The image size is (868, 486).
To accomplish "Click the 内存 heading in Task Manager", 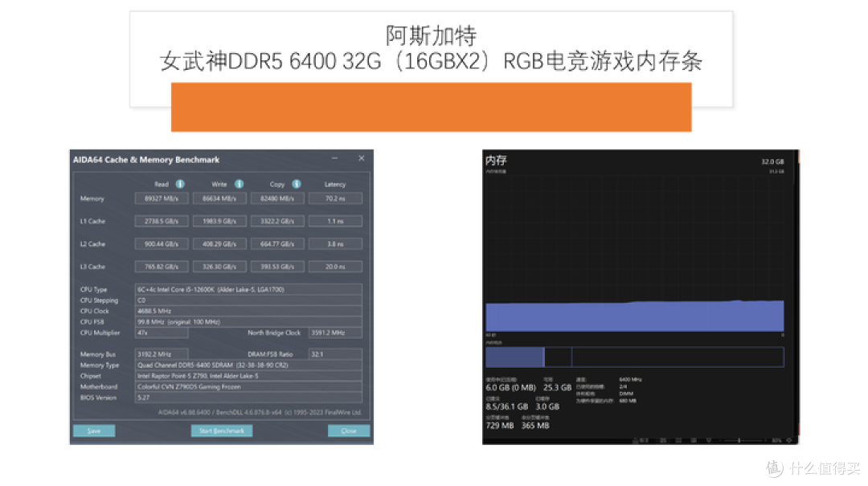I will (x=496, y=161).
